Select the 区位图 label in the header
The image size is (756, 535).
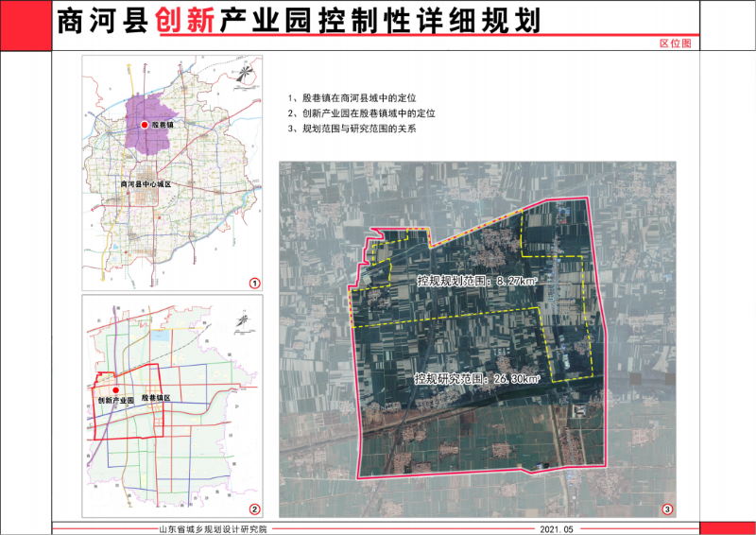(x=676, y=44)
